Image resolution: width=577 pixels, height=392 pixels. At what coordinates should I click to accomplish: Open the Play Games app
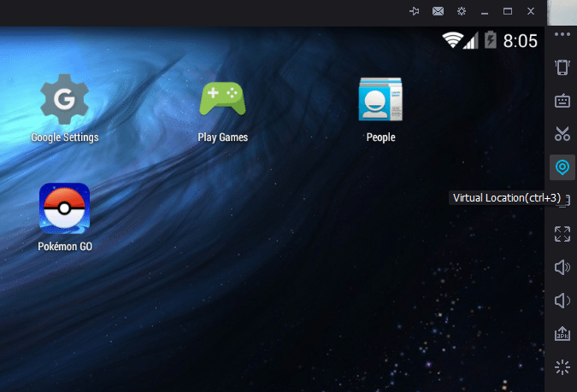coord(222,100)
